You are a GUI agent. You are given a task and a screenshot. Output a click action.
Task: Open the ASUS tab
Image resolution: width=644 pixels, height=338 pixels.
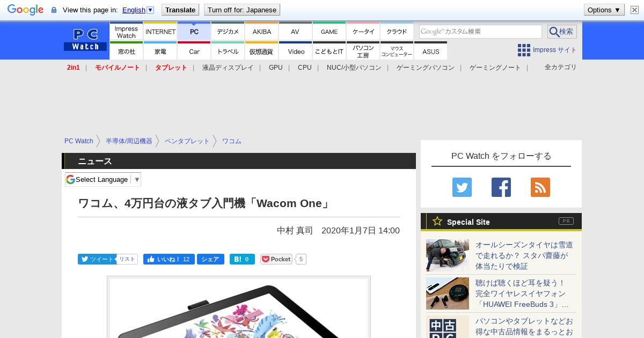click(x=431, y=51)
